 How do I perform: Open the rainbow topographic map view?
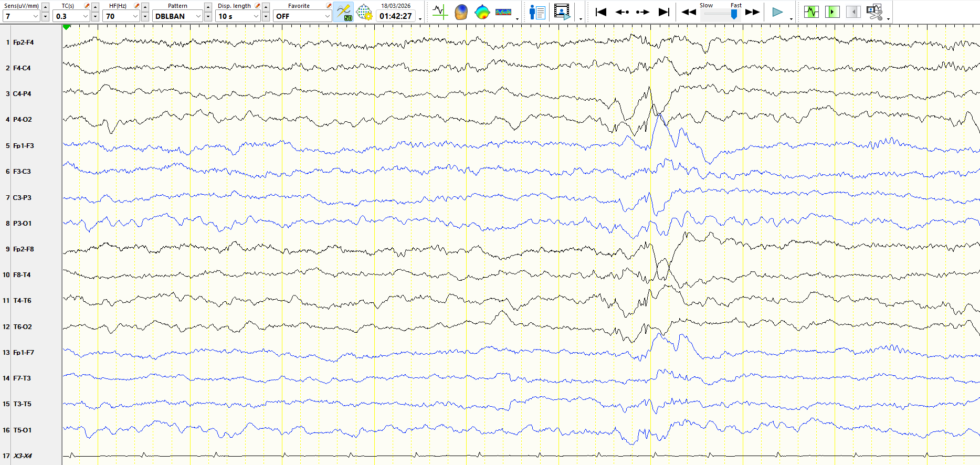tap(482, 12)
